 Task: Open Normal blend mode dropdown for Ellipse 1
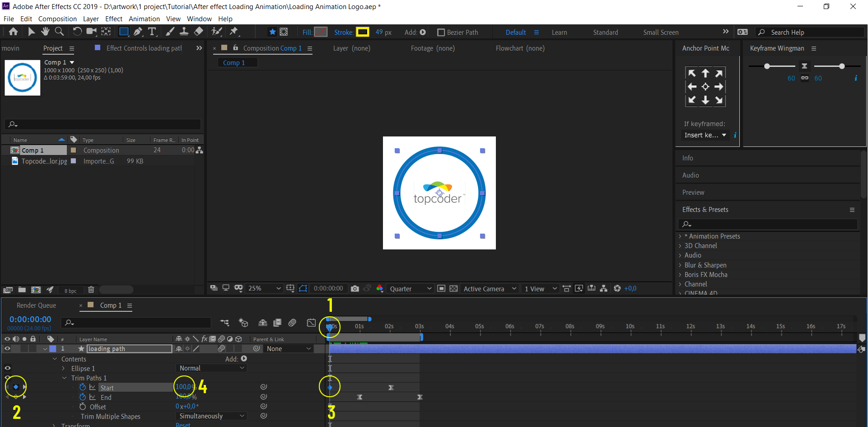[211, 368]
